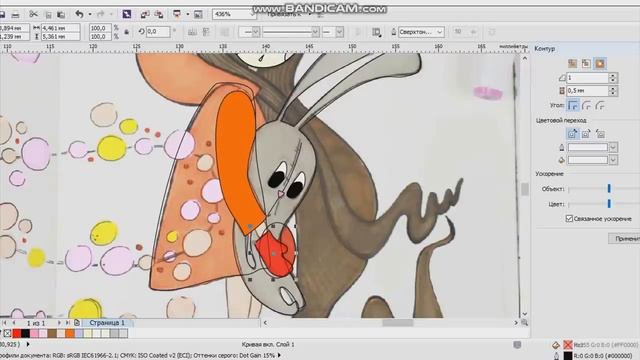Click the Publish to PDF icon
640x360 pixels.
click(177, 14)
